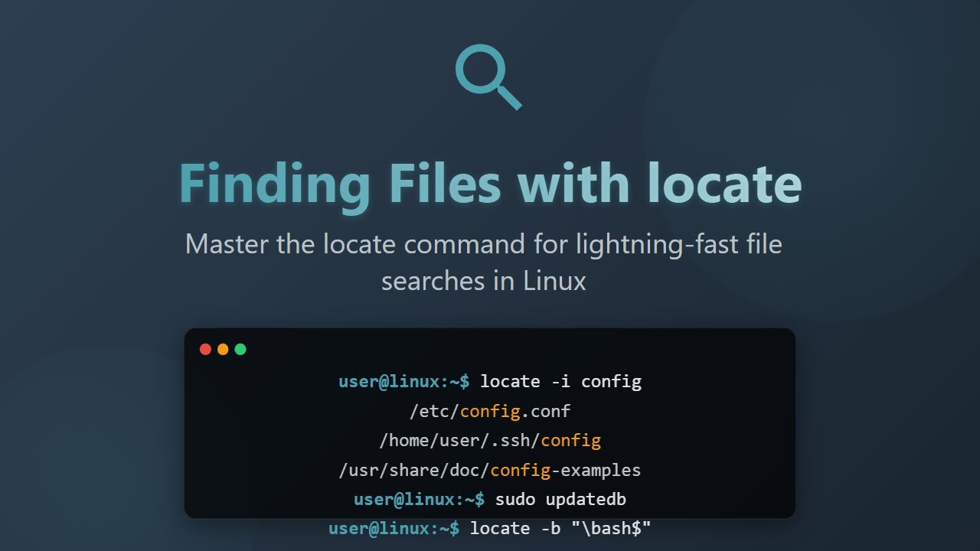Image resolution: width=980 pixels, height=551 pixels.
Task: Click the "locate -i config" command line
Action: (x=490, y=381)
